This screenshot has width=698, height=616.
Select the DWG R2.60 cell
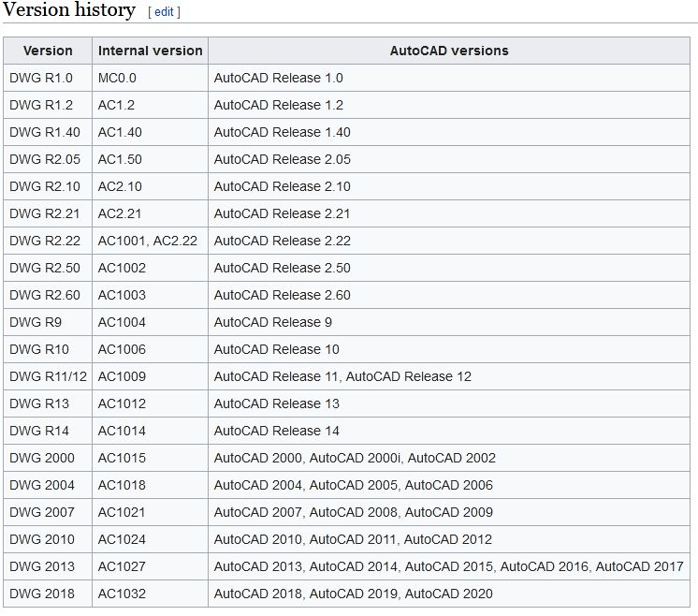click(x=48, y=295)
